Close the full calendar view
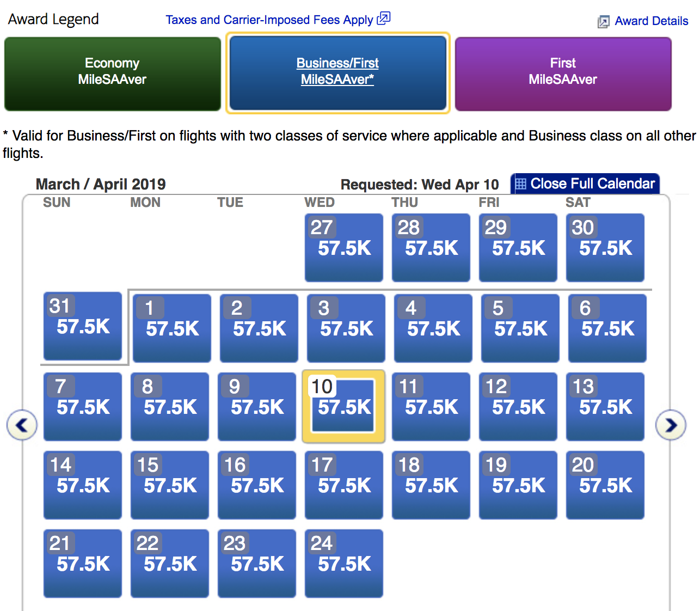This screenshot has height=611, width=700. tap(585, 184)
